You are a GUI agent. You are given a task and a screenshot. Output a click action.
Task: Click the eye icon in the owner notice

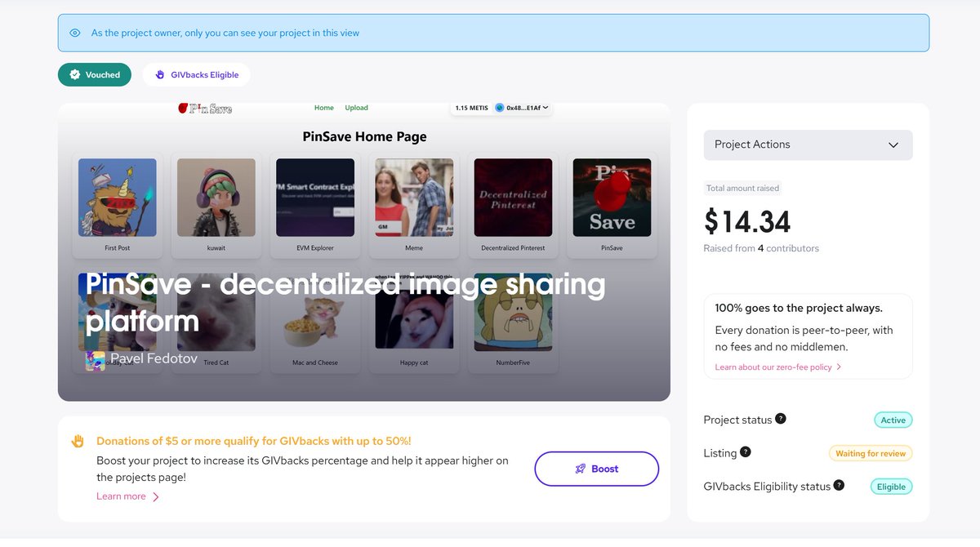pyautogui.click(x=75, y=33)
